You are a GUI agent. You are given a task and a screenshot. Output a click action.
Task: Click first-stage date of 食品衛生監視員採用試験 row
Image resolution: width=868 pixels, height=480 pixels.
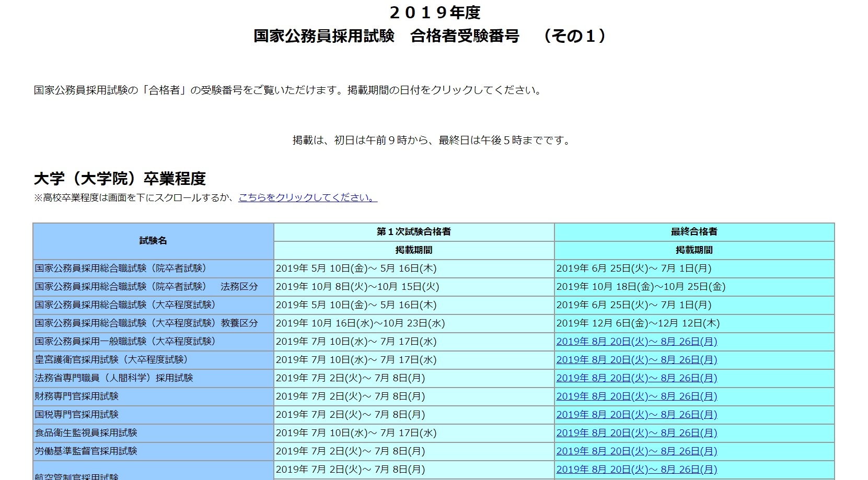356,433
